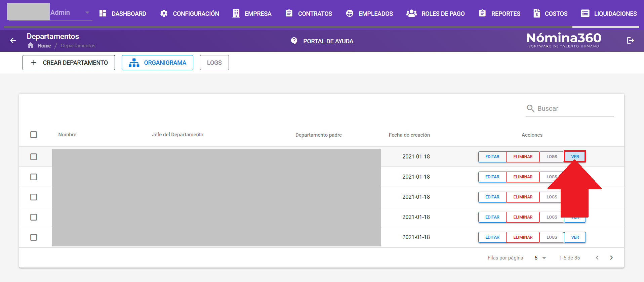Toggle the select-all header checkbox

34,135
